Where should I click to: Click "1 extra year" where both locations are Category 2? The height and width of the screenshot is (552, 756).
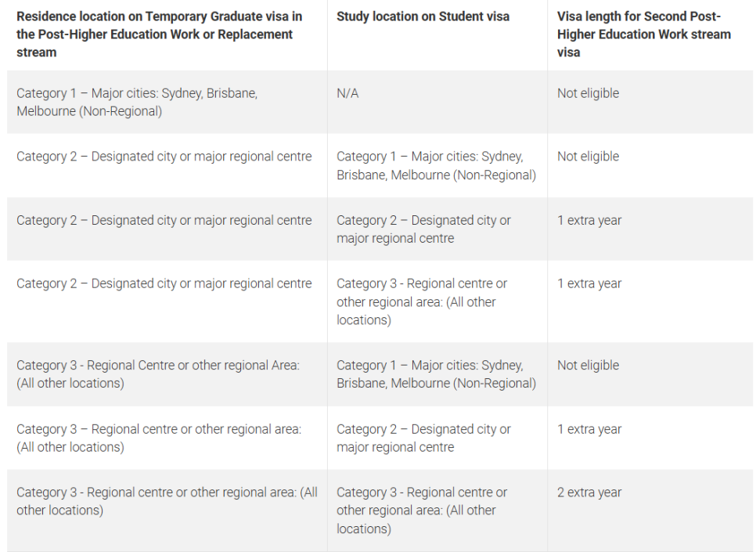click(589, 220)
